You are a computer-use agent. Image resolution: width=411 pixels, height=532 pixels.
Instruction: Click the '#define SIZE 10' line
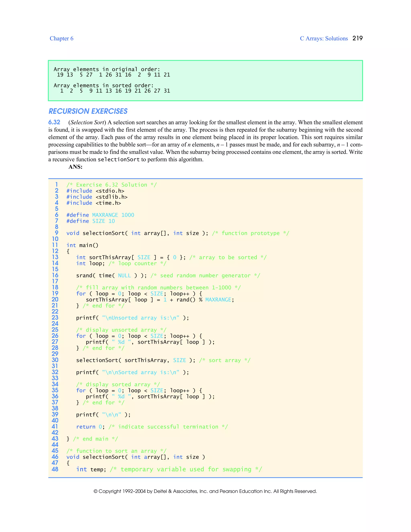[90, 221]
